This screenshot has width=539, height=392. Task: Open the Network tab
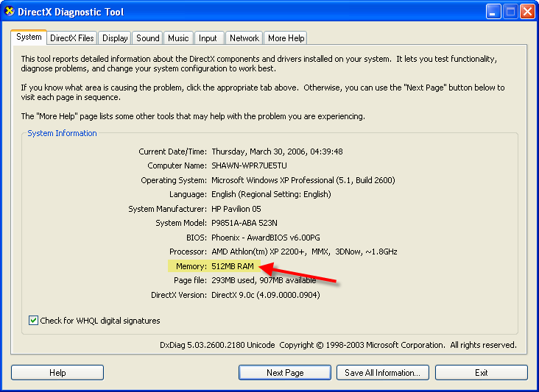click(x=244, y=38)
